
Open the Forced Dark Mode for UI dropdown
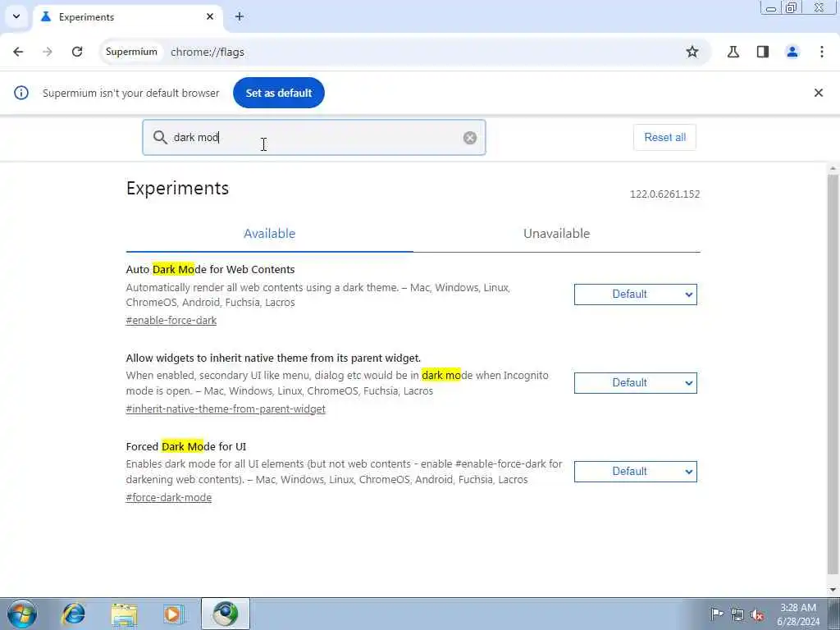(636, 472)
